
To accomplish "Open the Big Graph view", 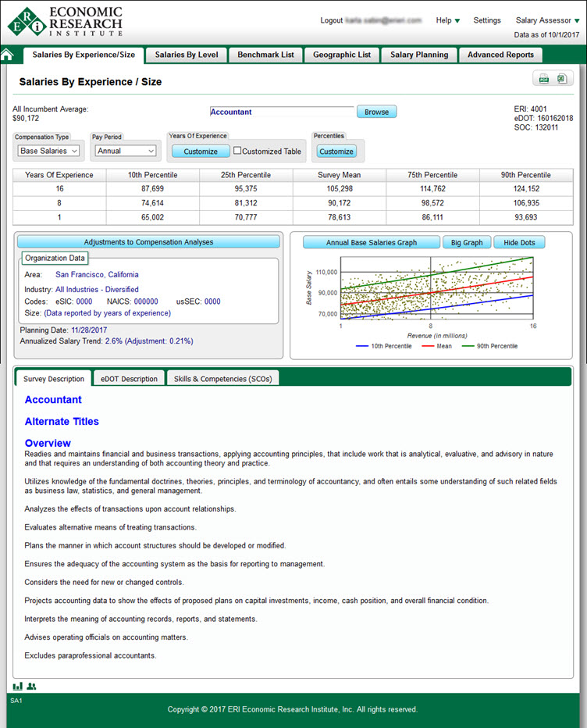I will click(x=467, y=242).
